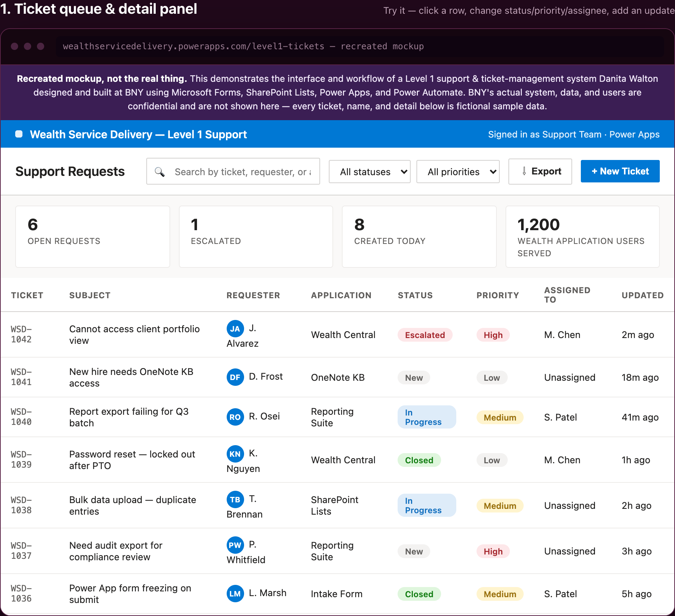Sort by the STATUS column header
This screenshot has width=675, height=616.
415,295
